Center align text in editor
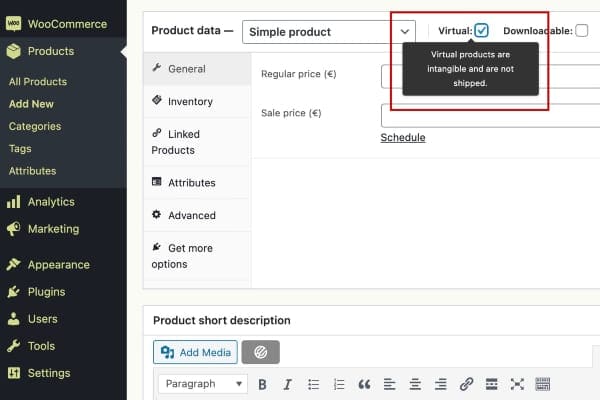Viewport: 600px width, 400px height. click(415, 384)
